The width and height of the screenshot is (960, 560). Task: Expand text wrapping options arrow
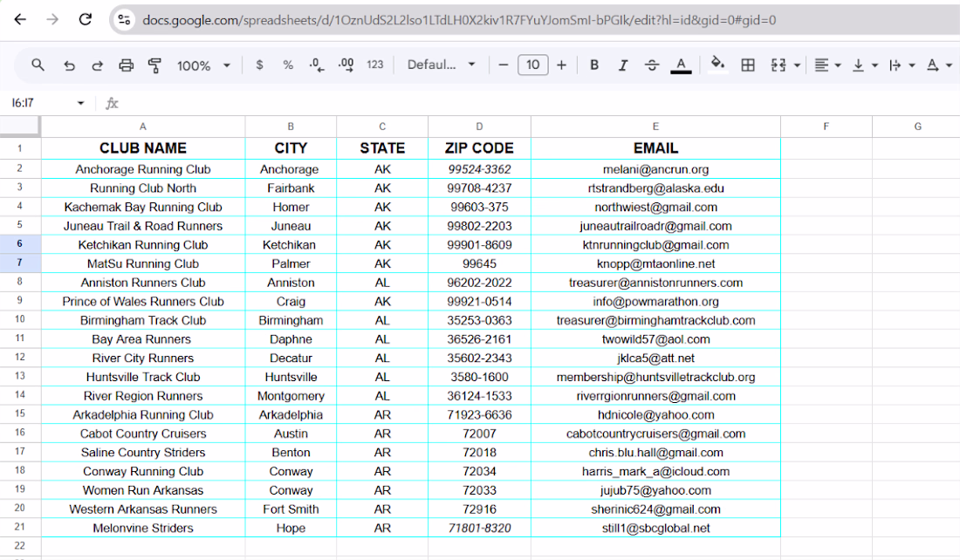912,65
